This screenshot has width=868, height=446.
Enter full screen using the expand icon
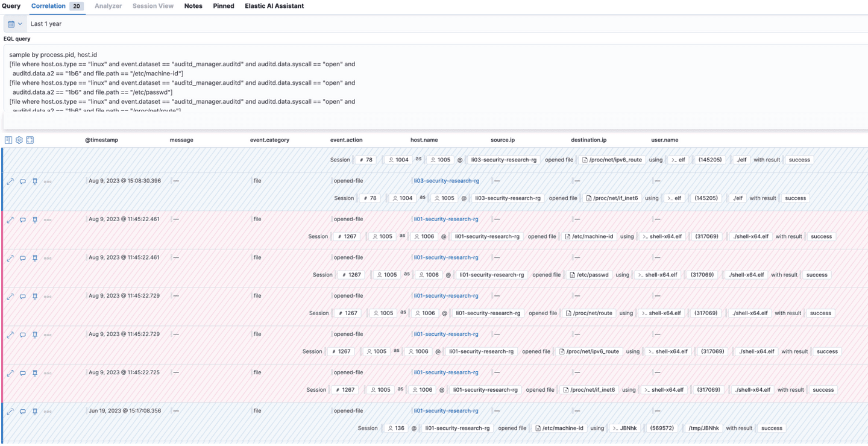click(30, 140)
